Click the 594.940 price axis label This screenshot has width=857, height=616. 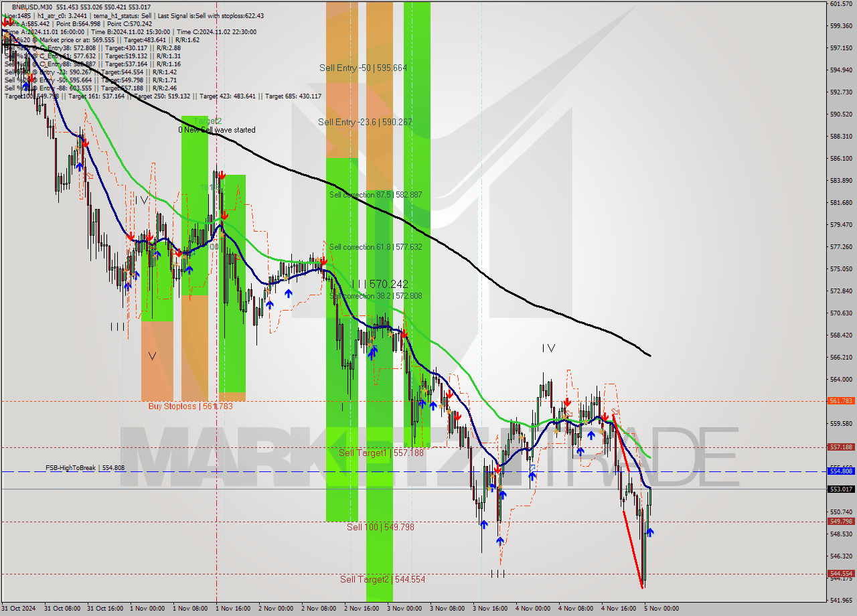coord(840,70)
